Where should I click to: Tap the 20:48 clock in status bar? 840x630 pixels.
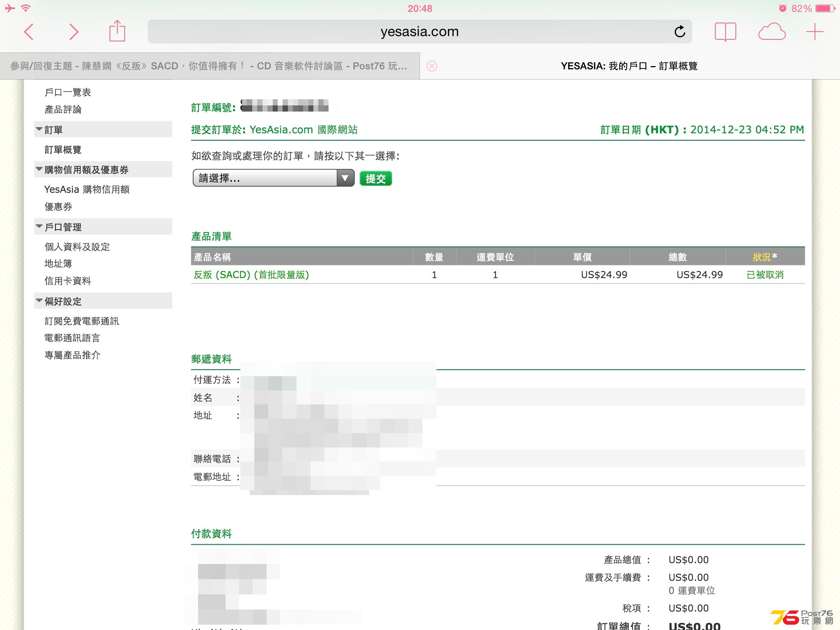[420, 8]
